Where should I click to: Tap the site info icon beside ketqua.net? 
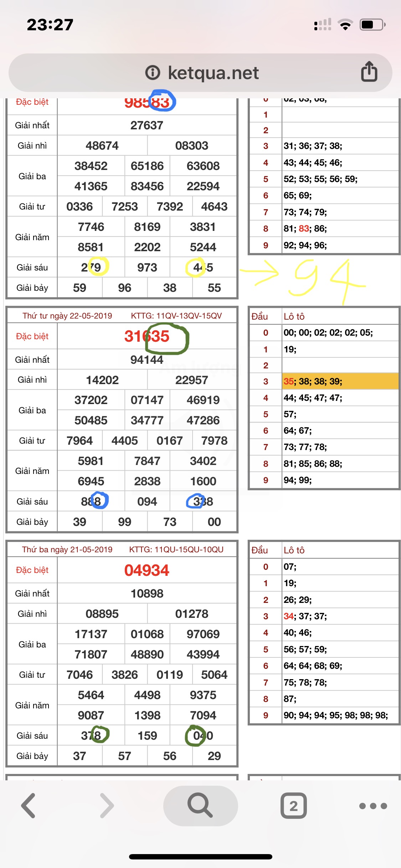point(153,73)
